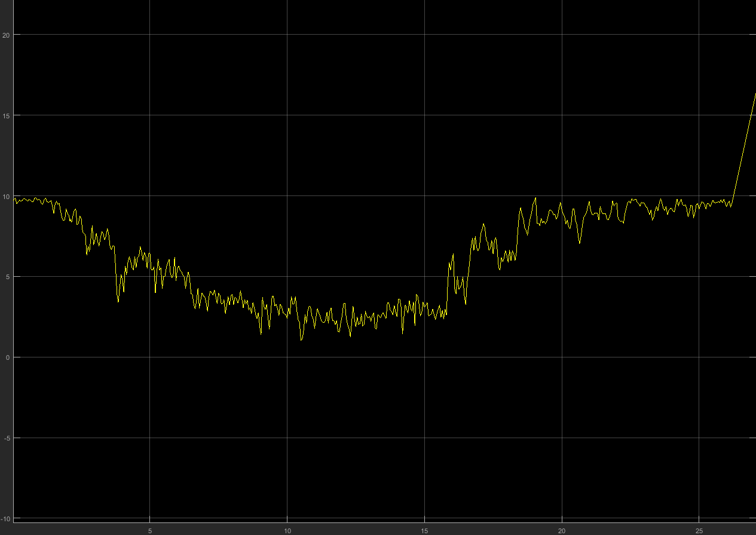
Task: Click the y-axis tick label 20
Action: point(7,35)
